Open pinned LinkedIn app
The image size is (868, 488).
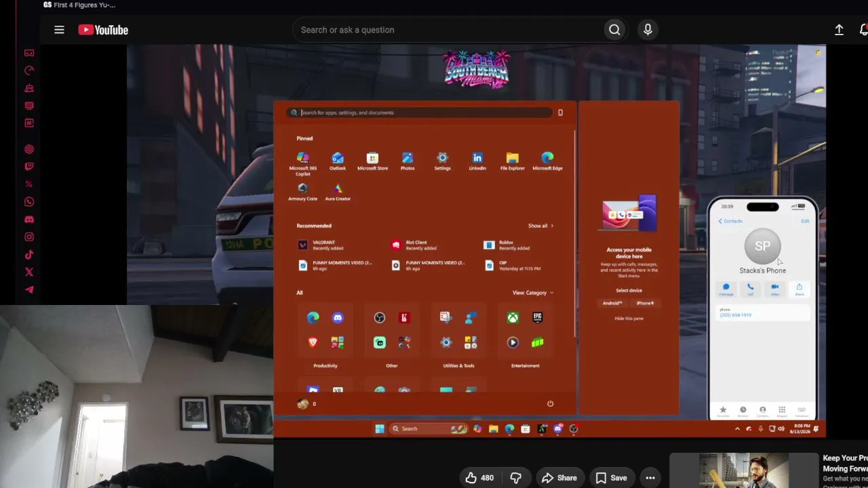coord(477,161)
